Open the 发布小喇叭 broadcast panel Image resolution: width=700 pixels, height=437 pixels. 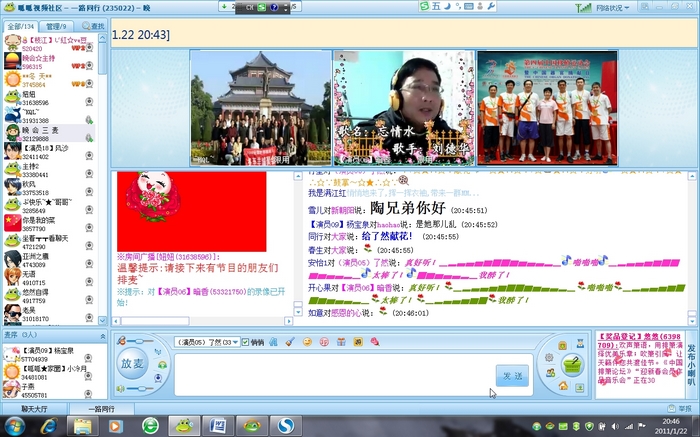[x=691, y=365]
